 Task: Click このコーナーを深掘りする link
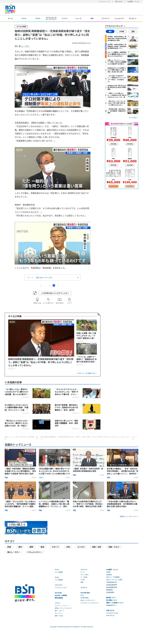coord(87,373)
